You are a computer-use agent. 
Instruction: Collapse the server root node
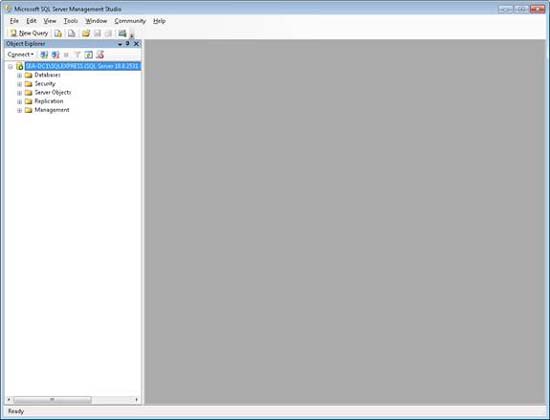tap(11, 66)
